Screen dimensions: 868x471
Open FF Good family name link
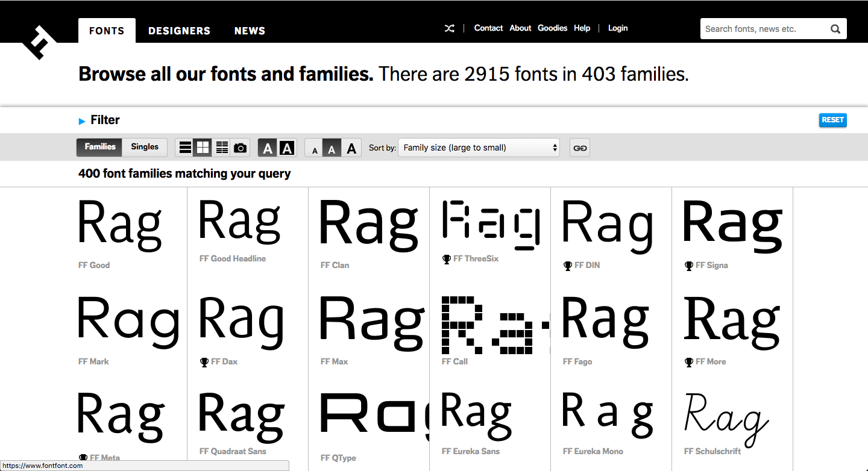click(x=94, y=266)
